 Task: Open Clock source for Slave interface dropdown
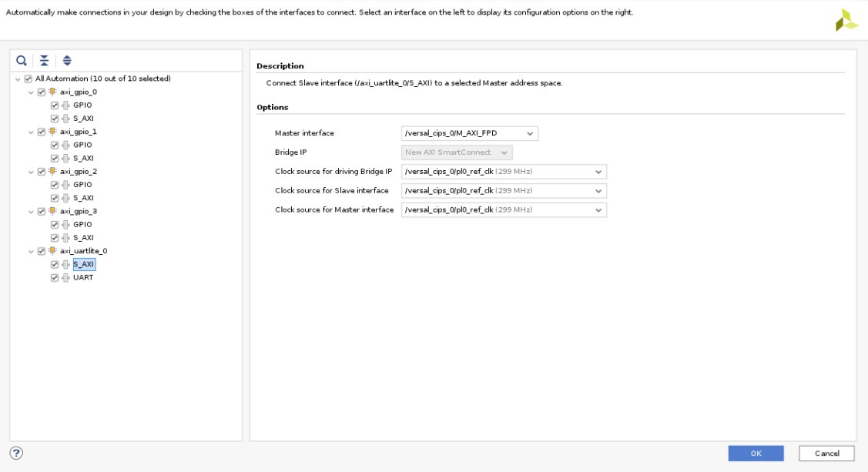pos(504,191)
